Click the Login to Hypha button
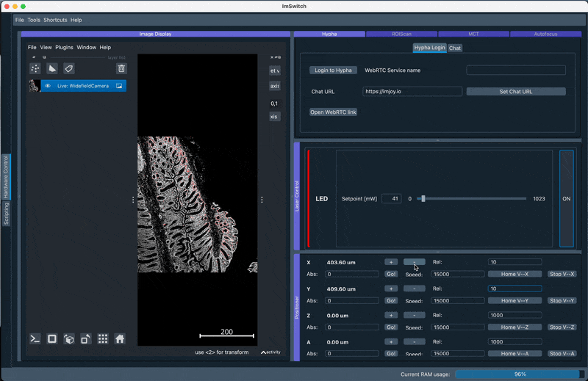This screenshot has width=588, height=381. pyautogui.click(x=333, y=70)
